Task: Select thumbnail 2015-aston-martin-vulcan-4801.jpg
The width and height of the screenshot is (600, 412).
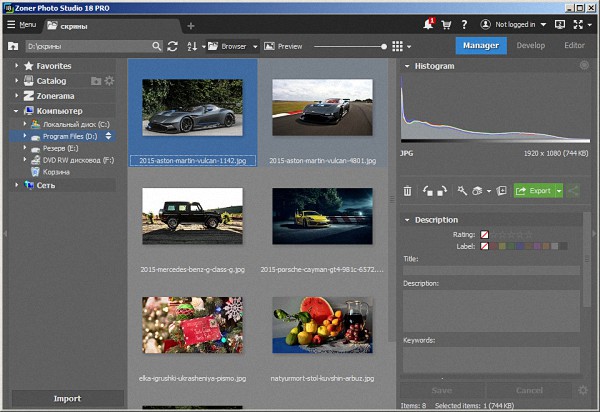Action: point(322,107)
